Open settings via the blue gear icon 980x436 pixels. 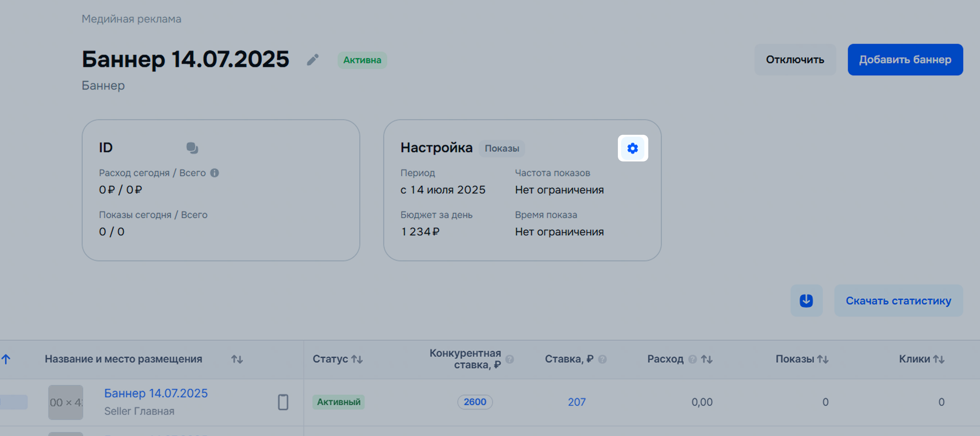(632, 148)
